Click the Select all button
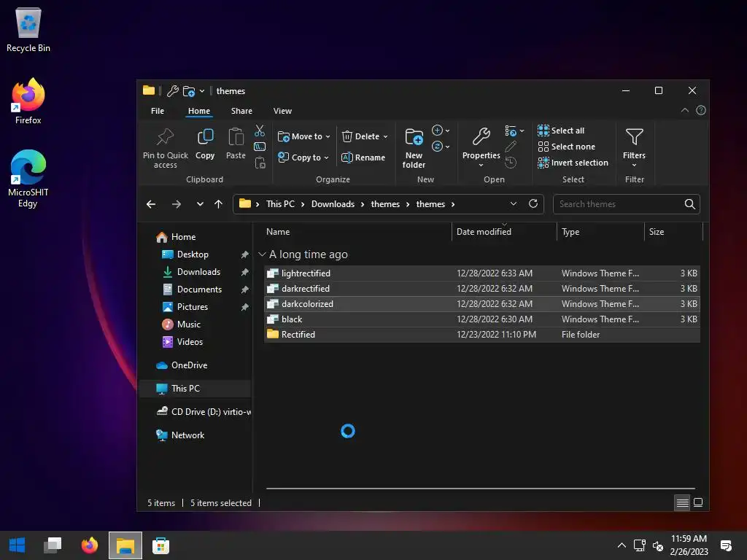This screenshot has width=747, height=560. click(x=561, y=131)
